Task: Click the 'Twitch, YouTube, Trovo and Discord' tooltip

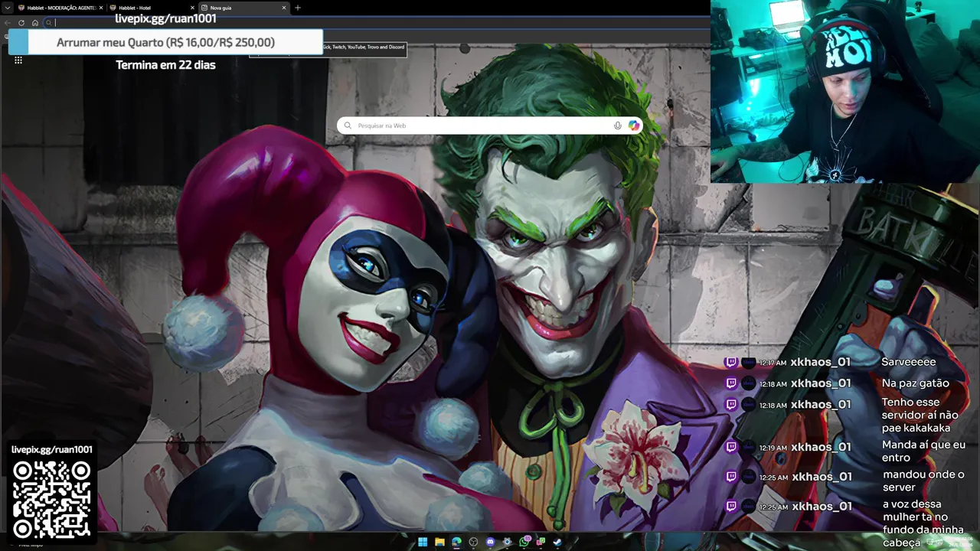Action: 364,47
